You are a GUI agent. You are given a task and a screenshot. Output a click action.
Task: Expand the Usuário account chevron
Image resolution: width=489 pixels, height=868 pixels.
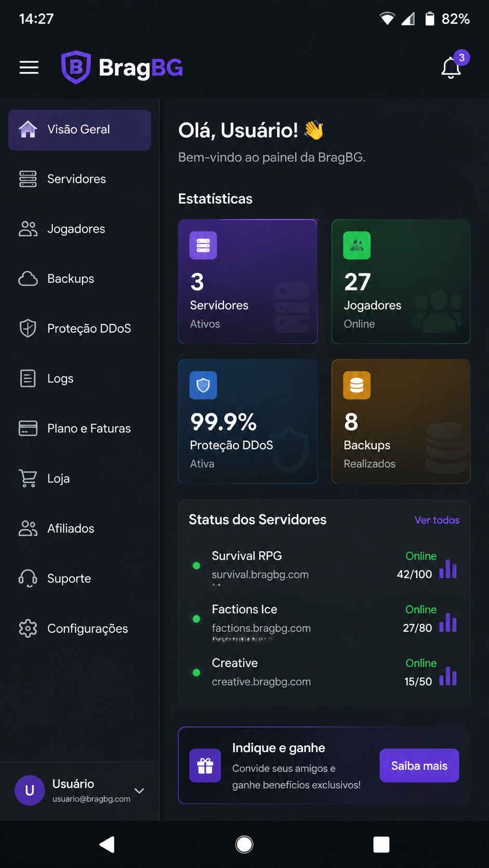coord(139,791)
